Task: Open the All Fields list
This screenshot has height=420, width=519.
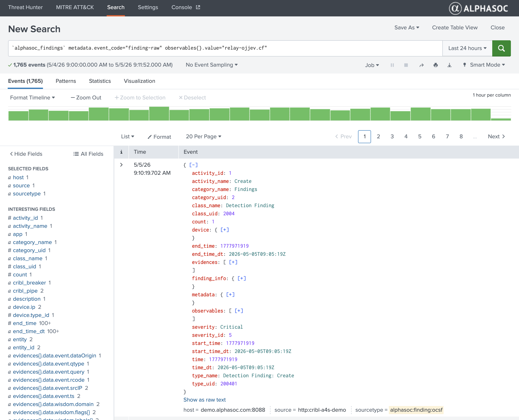Action: 88,154
